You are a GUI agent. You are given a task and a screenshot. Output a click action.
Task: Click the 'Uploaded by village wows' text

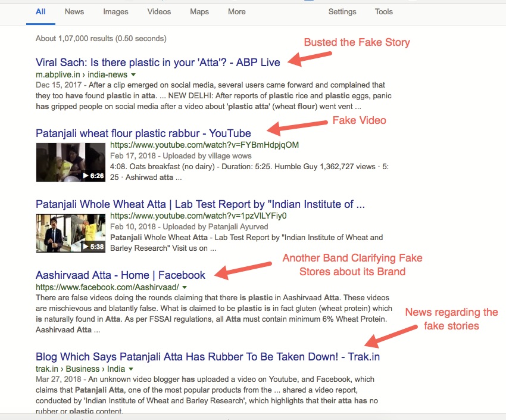[207, 155]
